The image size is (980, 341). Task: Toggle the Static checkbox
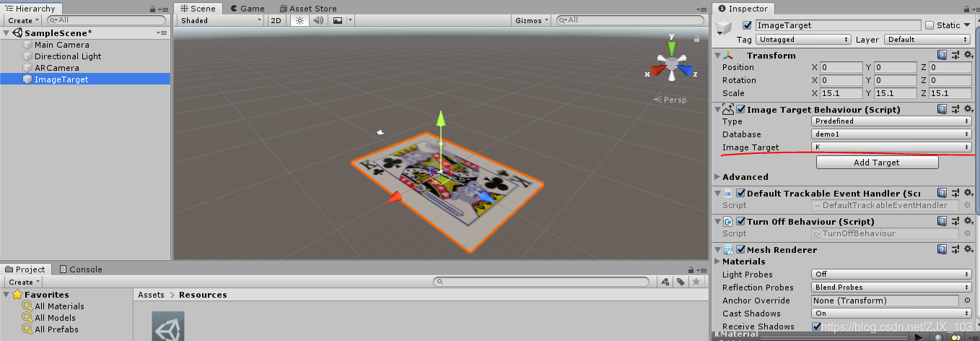[x=929, y=25]
